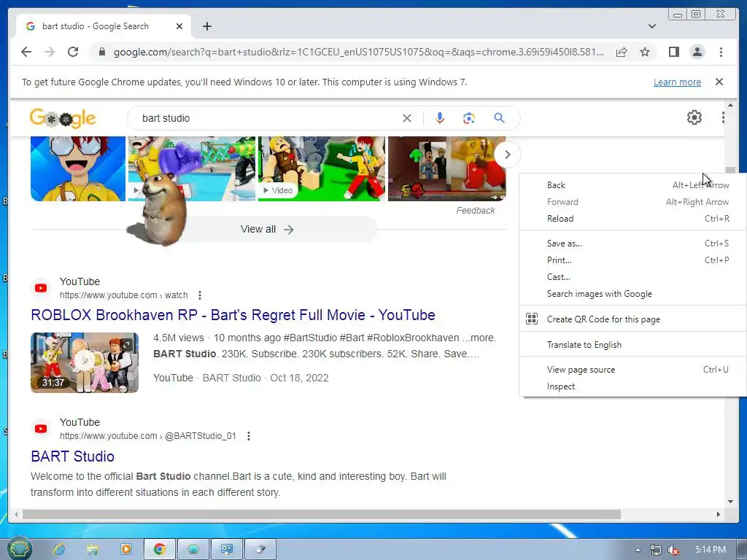Submit search using the magnifier icon
Screen dimensions: 747x560
point(499,117)
